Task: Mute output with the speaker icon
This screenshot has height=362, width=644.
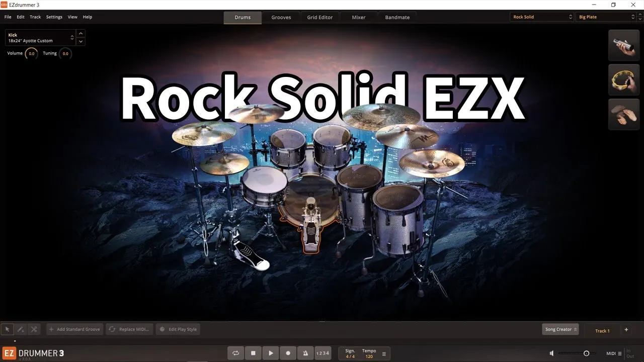Action: click(x=551, y=353)
